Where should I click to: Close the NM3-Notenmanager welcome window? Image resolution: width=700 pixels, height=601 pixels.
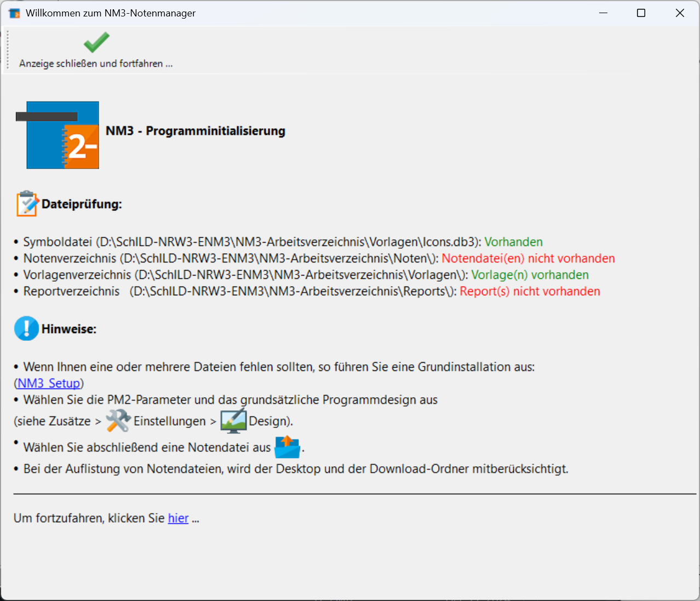click(680, 13)
